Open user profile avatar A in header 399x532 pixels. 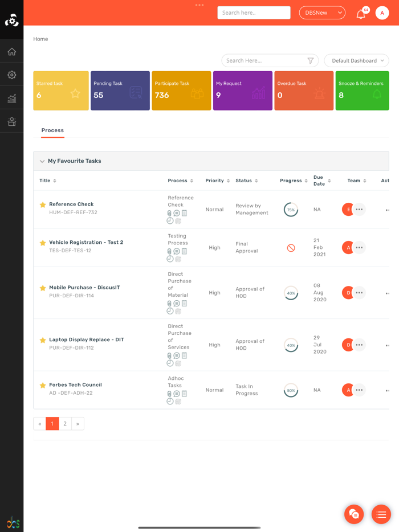pyautogui.click(x=382, y=13)
